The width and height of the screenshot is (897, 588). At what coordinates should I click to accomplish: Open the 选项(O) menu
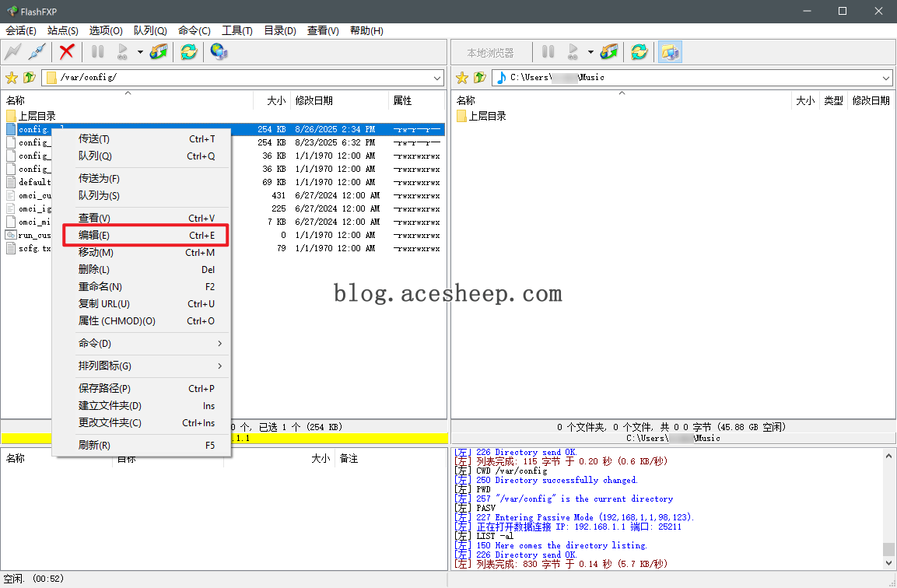coord(106,31)
